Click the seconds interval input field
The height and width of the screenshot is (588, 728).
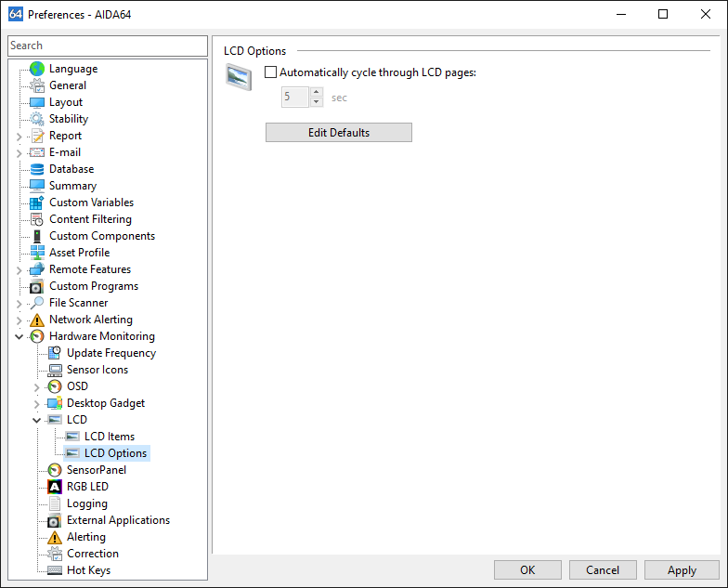(295, 97)
